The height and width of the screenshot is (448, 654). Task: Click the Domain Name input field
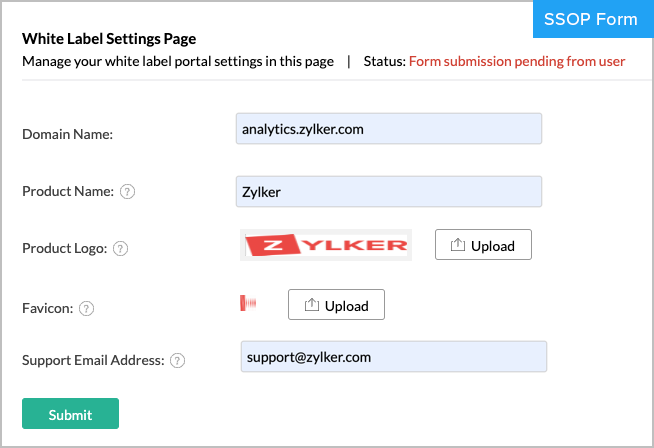click(x=389, y=128)
